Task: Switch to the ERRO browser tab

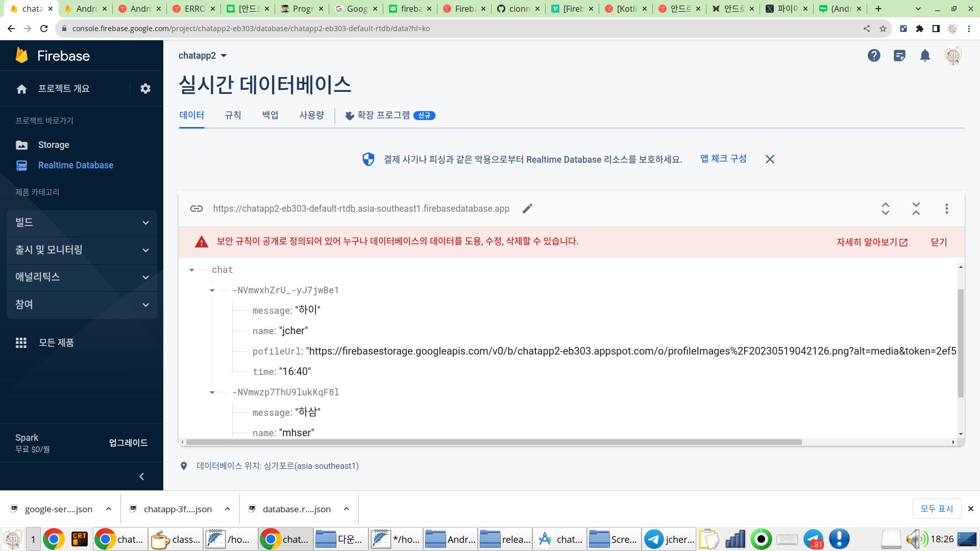Action: click(194, 9)
